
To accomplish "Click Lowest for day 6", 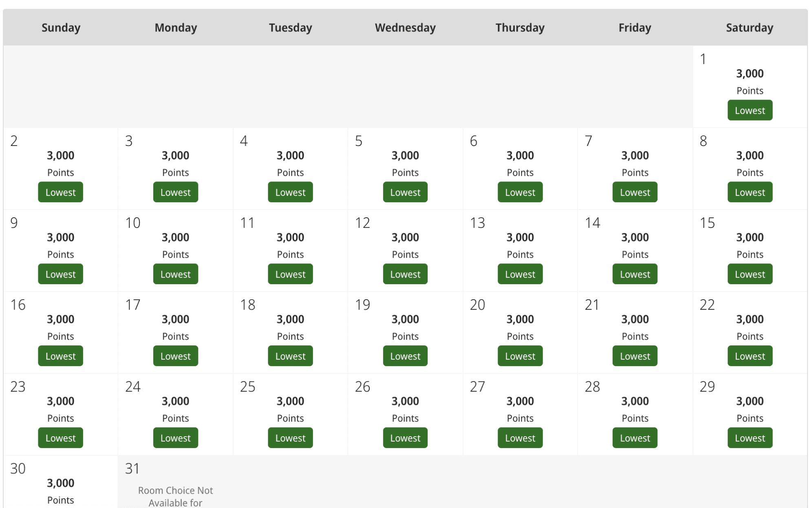I will [x=520, y=192].
